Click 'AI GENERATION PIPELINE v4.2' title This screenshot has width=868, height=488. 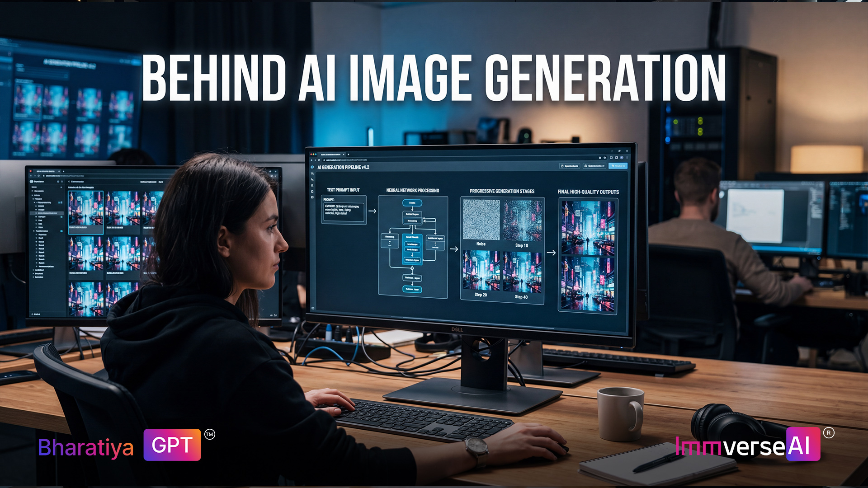343,167
